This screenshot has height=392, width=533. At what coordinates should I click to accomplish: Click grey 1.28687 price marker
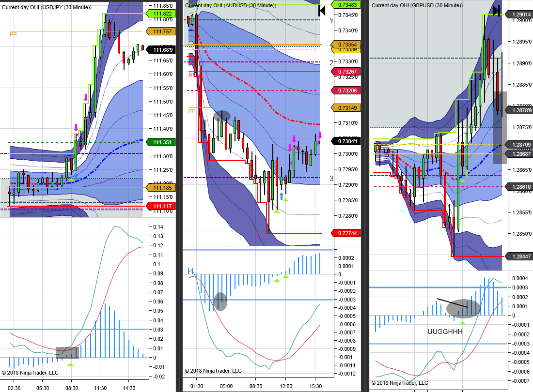[519, 154]
